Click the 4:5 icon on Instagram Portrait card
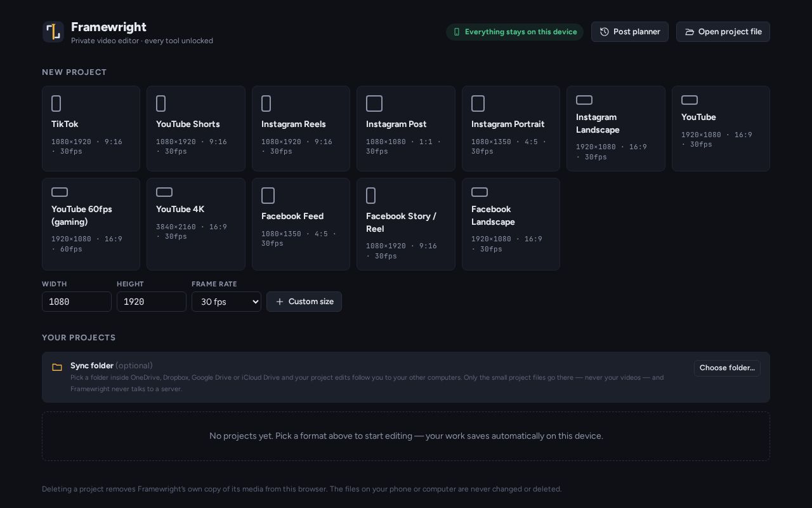Screen dimensions: 812x508 [478, 104]
